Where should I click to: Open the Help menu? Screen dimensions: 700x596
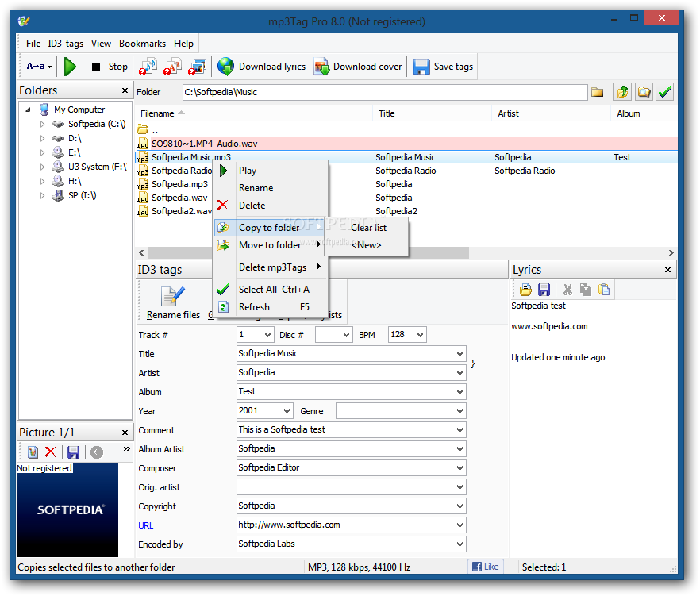tap(183, 44)
